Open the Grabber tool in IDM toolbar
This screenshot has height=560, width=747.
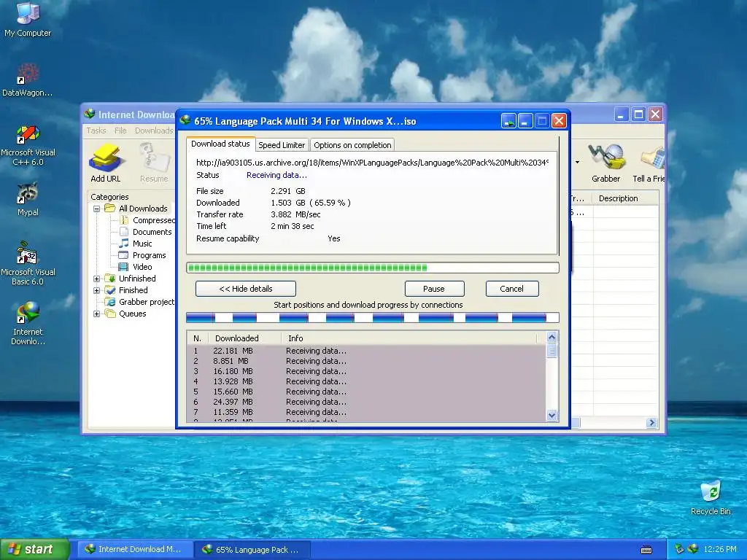click(605, 163)
